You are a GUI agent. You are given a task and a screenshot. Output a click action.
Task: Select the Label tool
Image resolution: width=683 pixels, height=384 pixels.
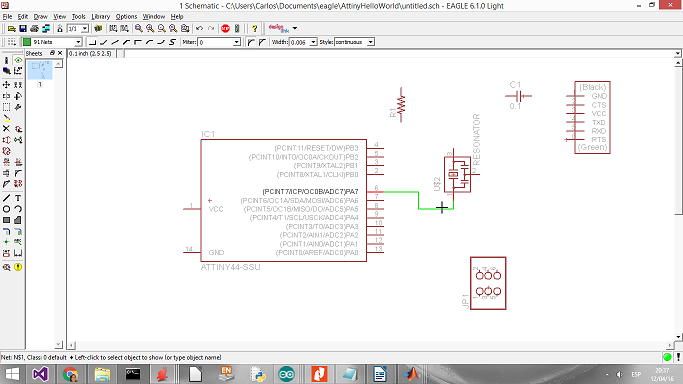18,242
